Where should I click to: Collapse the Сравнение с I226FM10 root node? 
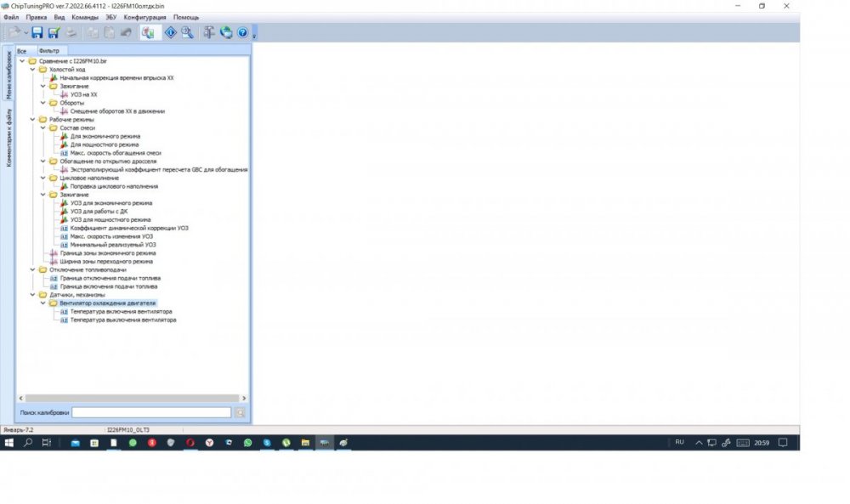[22, 61]
